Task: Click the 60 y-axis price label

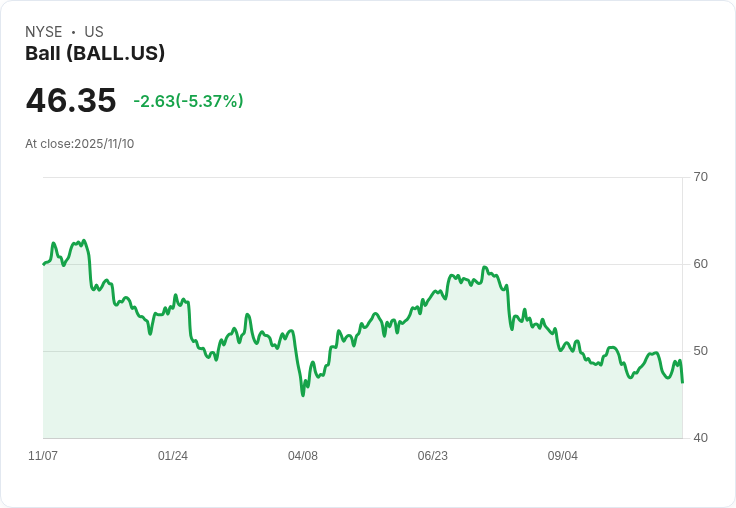Action: [701, 264]
